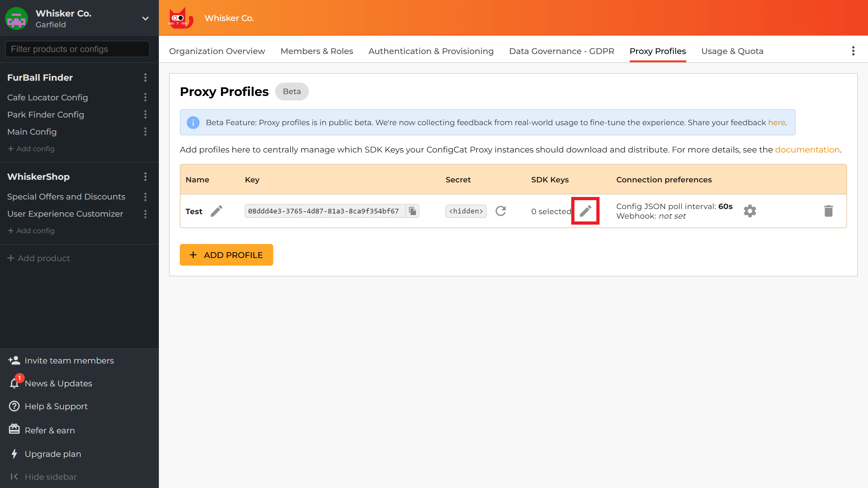868x488 pixels.
Task: Click the ConfigCat cat logo in the header
Action: 181,18
